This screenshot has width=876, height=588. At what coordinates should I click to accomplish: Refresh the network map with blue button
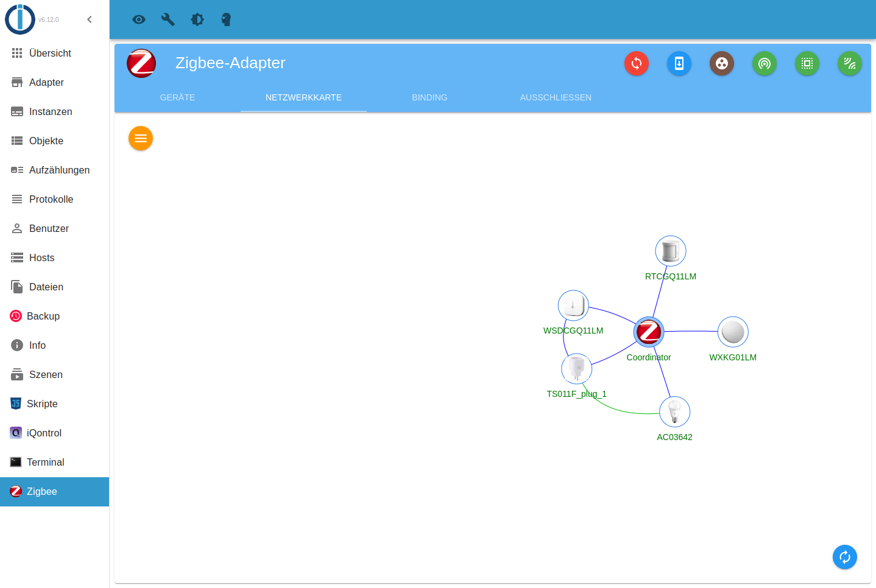pyautogui.click(x=845, y=557)
